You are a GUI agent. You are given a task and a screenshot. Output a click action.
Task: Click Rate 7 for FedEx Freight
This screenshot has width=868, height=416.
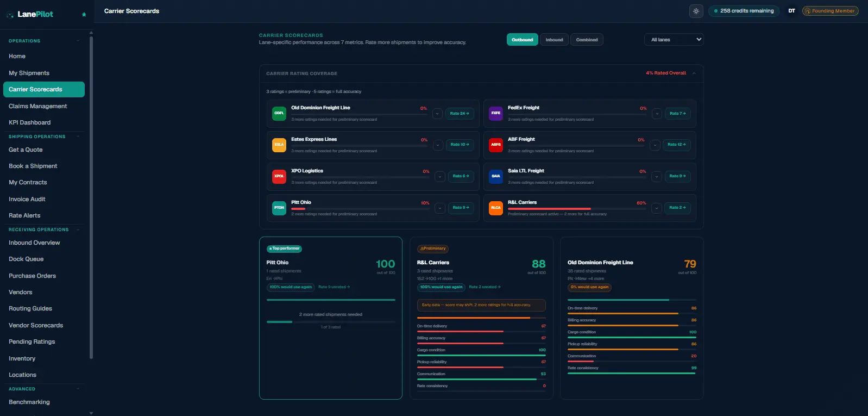[678, 114]
